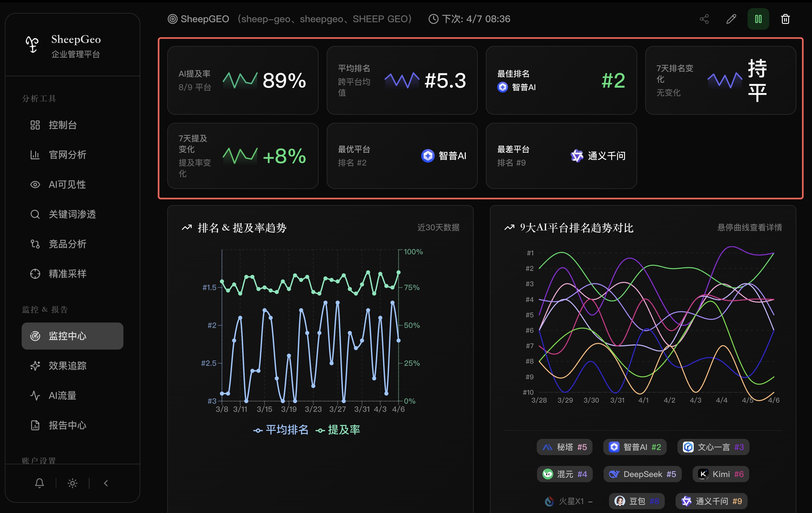Click the 企业管理平台 subtitle
The width and height of the screenshot is (812, 513).
click(x=76, y=54)
